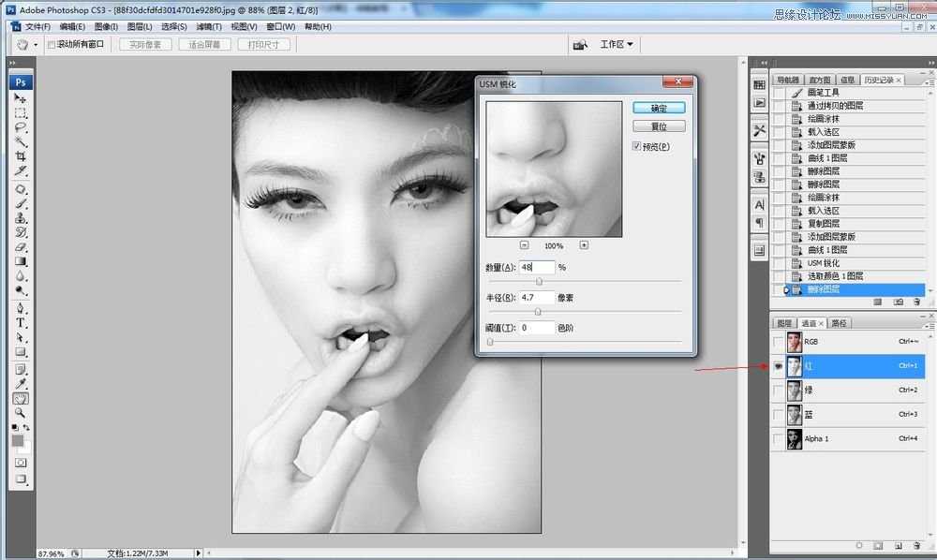The image size is (937, 560).
Task: Show the Alpha 1 channel visibility
Action: (778, 439)
